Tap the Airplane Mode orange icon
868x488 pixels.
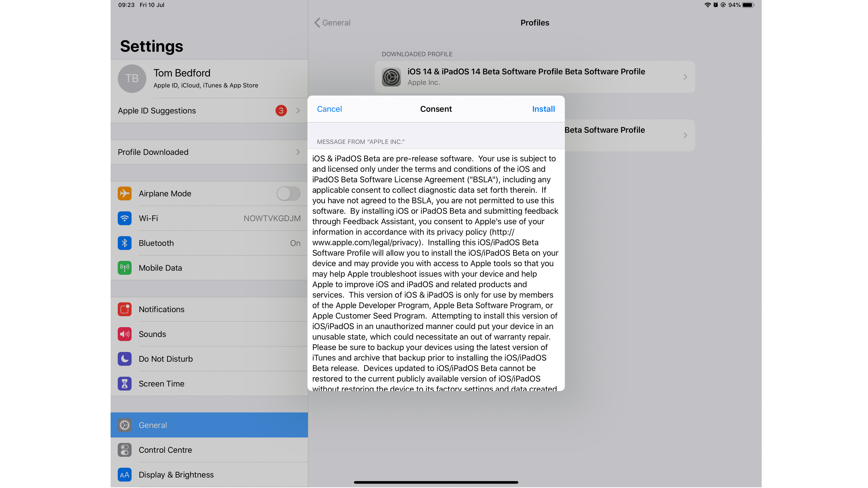[124, 194]
